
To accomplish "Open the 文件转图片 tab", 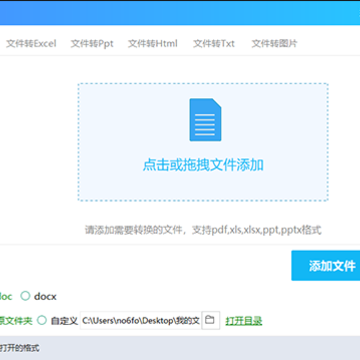I will (274, 44).
